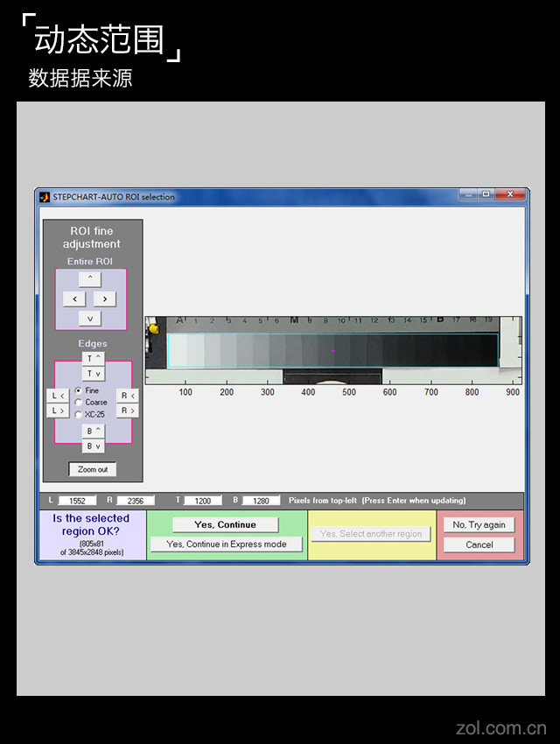Click the magenta center marker in ROI
560x744 pixels.
[x=333, y=351]
